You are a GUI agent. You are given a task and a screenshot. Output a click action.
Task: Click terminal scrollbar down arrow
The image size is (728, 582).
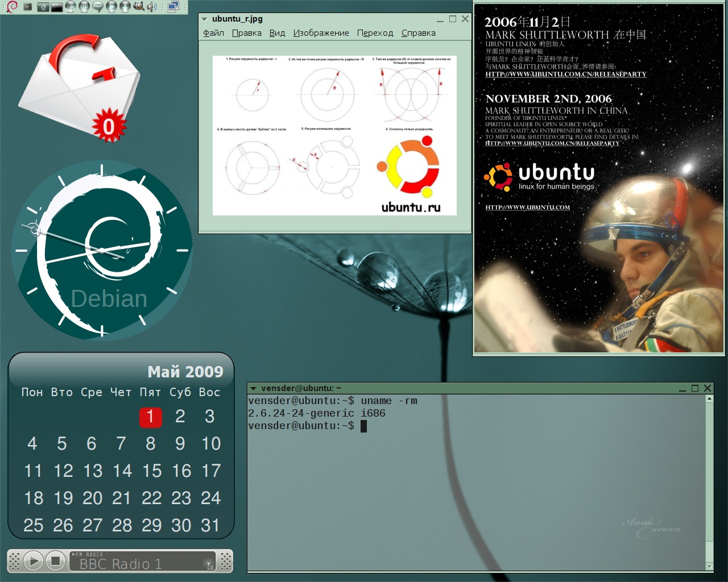pyautogui.click(x=709, y=567)
